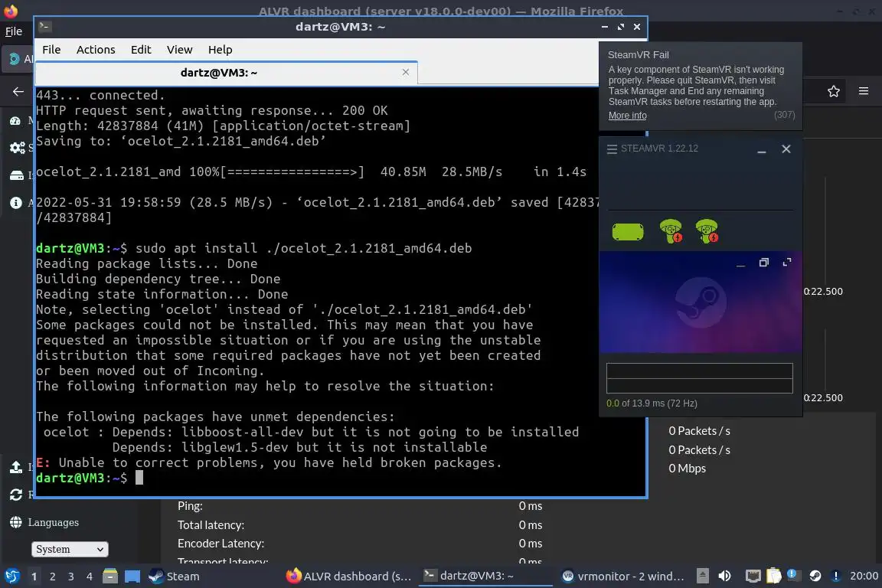Image resolution: width=882 pixels, height=588 pixels.
Task: Open terminal Help menu
Action: 220,50
